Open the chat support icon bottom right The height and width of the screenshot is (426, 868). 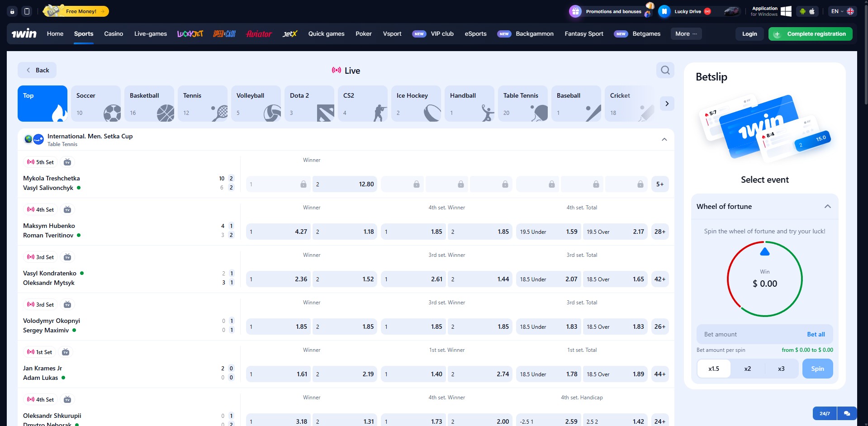[x=848, y=413]
